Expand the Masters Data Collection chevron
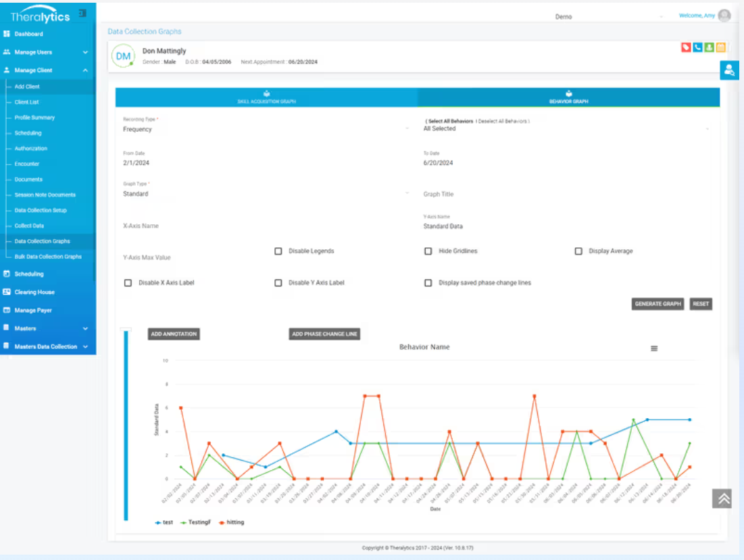The width and height of the screenshot is (744, 560). click(x=85, y=346)
